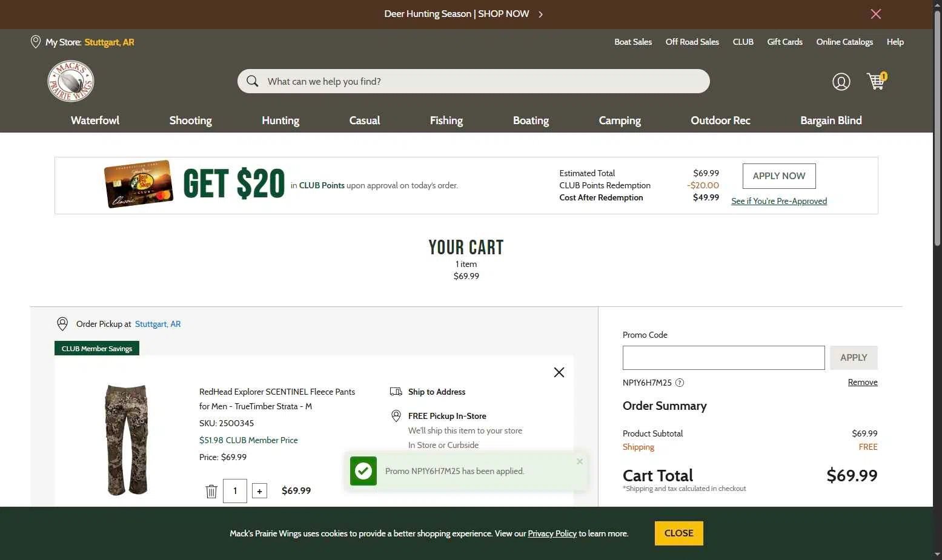This screenshot has height=560, width=942.
Task: Remove pants item with X icon
Action: point(559,372)
